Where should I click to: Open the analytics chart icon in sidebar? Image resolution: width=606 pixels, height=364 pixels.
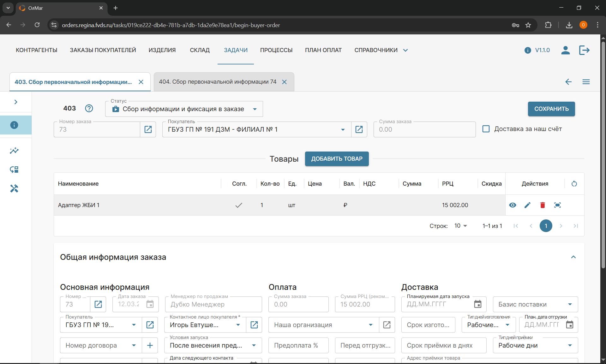[x=14, y=151]
